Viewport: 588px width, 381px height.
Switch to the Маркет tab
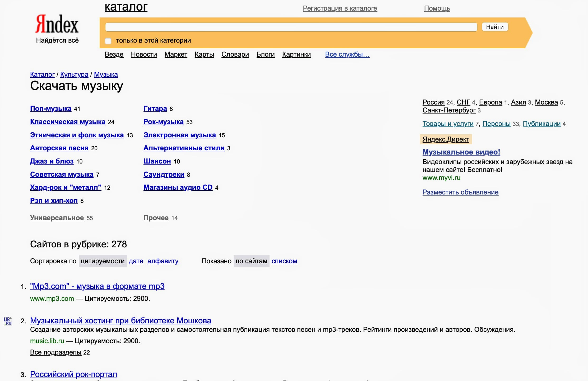[176, 55]
